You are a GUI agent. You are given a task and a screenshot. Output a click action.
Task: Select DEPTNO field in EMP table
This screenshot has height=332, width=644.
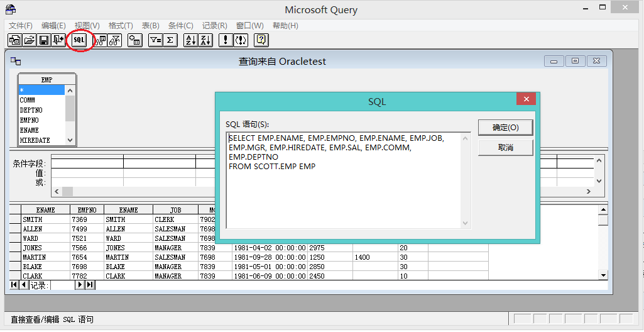(41, 110)
